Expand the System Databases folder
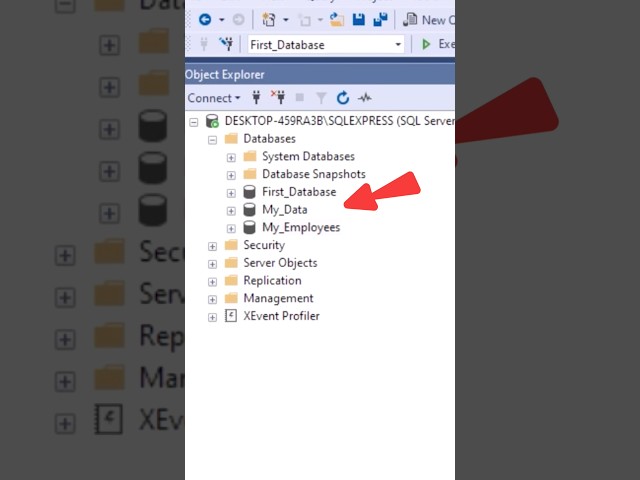 pyautogui.click(x=231, y=158)
